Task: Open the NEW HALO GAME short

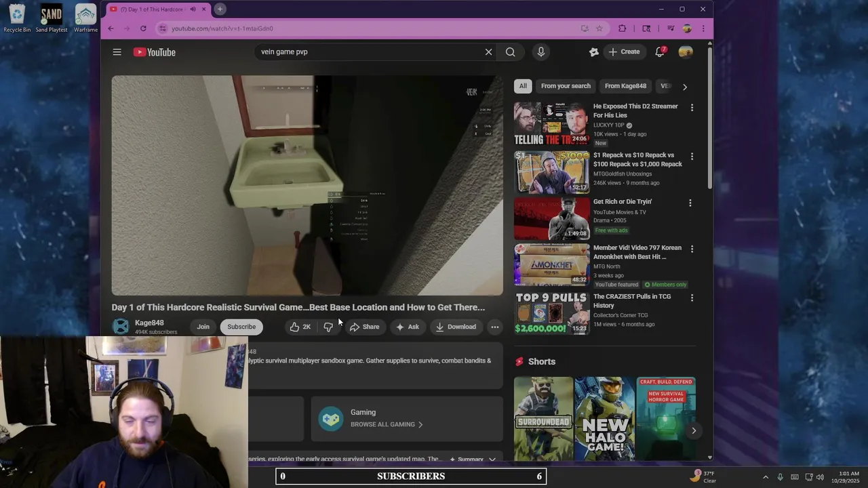Action: 604,419
